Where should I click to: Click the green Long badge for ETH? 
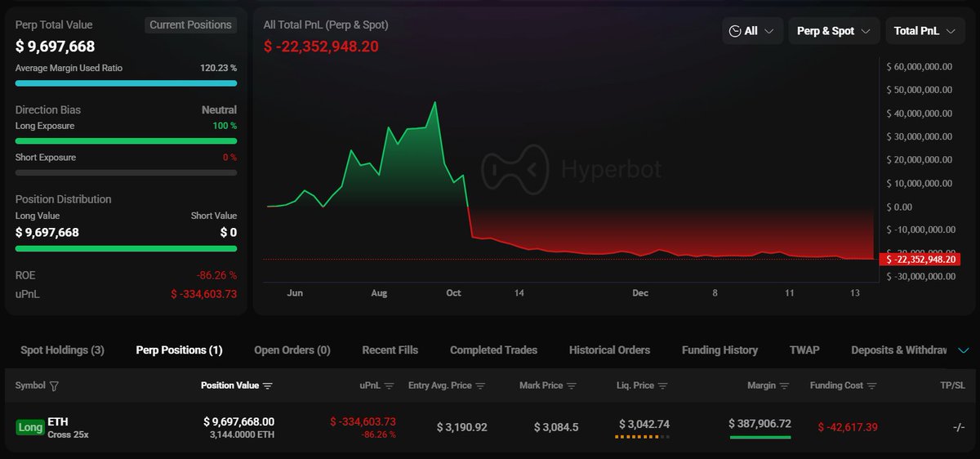click(x=30, y=427)
